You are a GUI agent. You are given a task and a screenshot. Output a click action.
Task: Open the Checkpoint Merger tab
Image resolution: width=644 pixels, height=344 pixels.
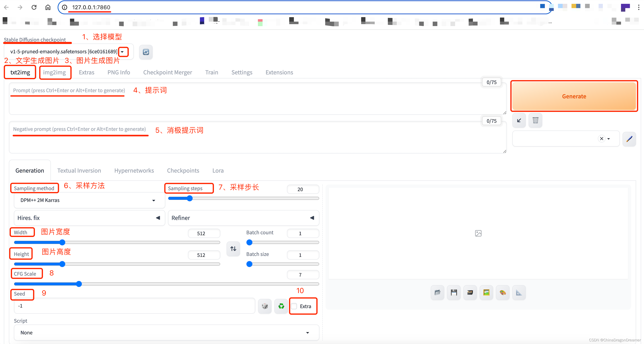[167, 72]
